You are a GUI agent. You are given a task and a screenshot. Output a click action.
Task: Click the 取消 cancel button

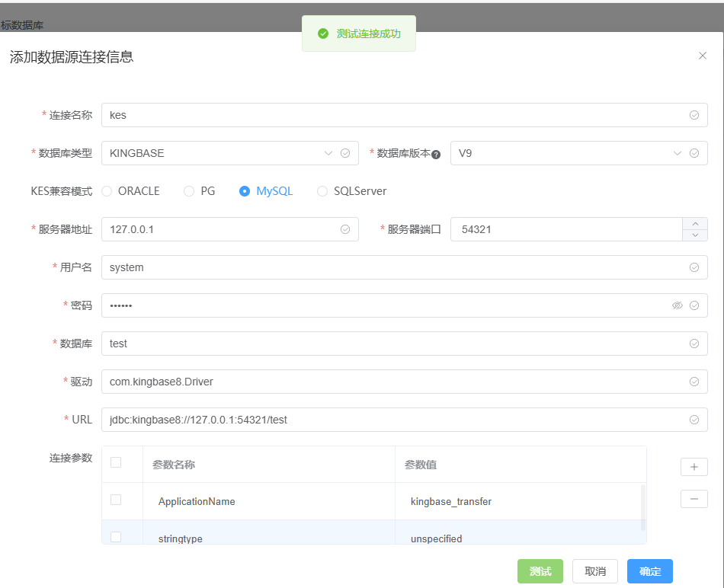[594, 571]
